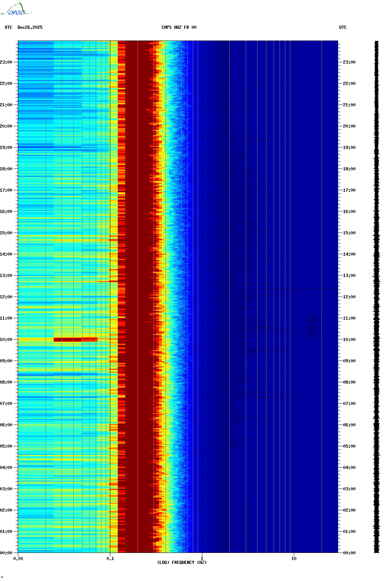Click the 05:00 label on left time axis
392x581 pixels.
[x=6, y=446]
